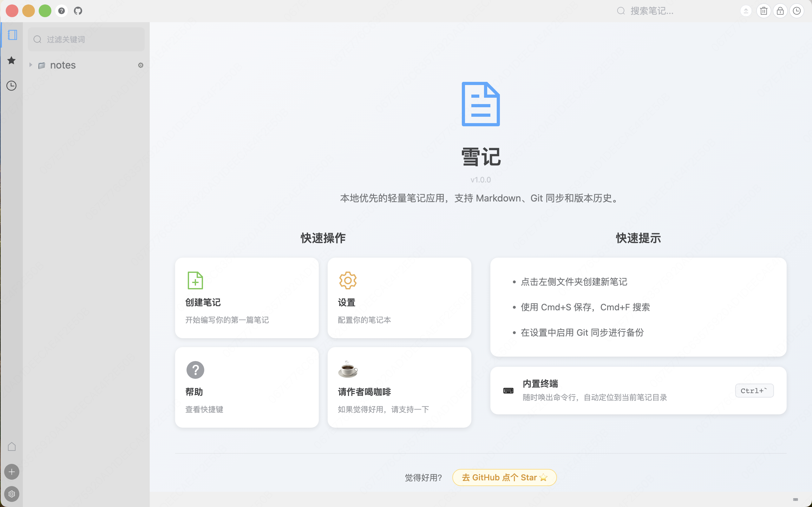
Task: Click the upload/sync icon at top right
Action: point(746,11)
